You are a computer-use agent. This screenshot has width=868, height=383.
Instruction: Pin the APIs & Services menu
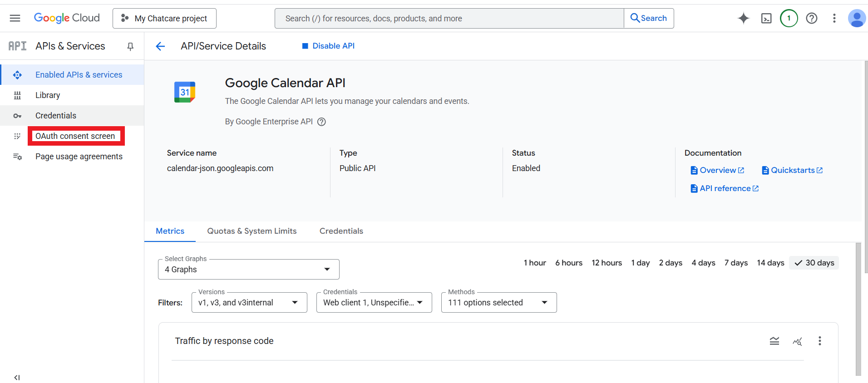click(x=130, y=46)
